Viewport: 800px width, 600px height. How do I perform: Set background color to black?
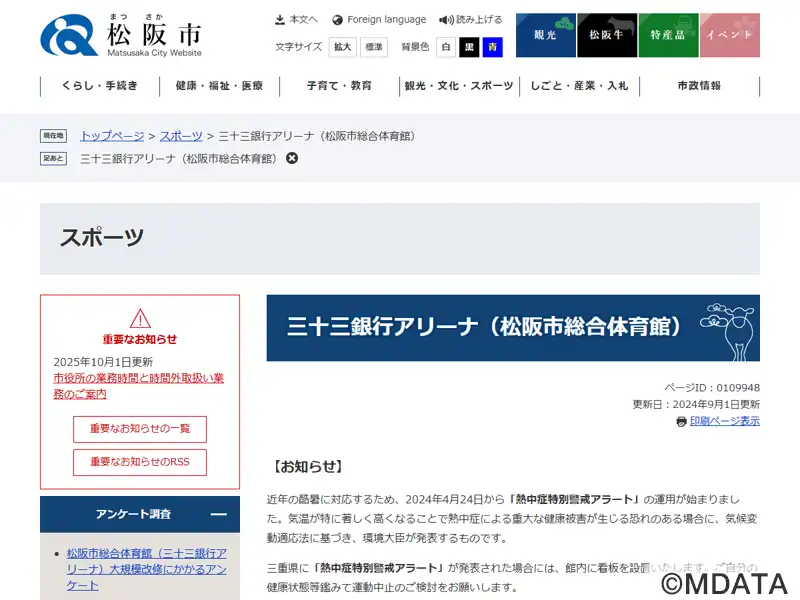(x=469, y=47)
